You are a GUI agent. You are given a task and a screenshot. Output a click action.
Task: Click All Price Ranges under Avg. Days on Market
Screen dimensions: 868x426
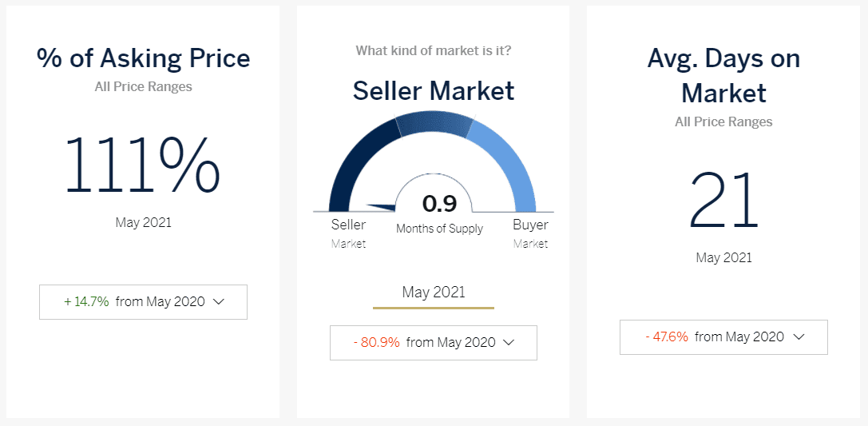[x=723, y=122]
